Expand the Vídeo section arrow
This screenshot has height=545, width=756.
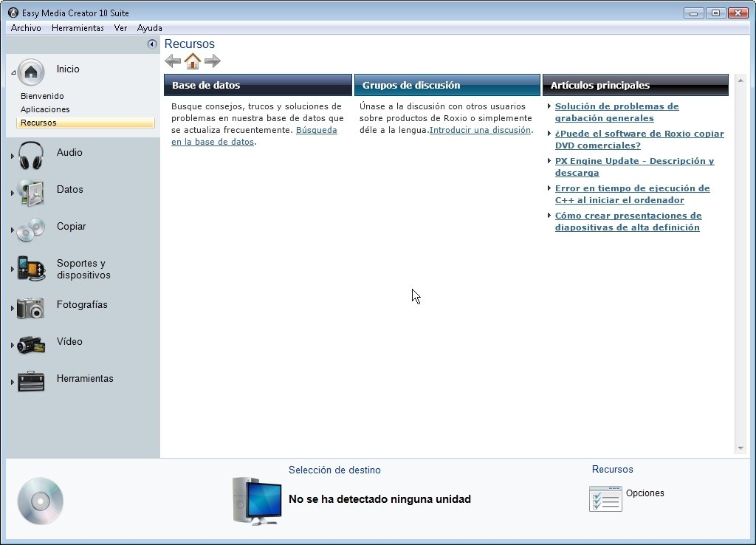(12, 345)
